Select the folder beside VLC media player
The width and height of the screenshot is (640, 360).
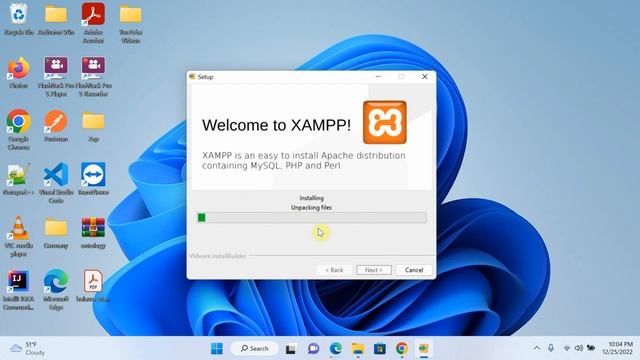56,233
